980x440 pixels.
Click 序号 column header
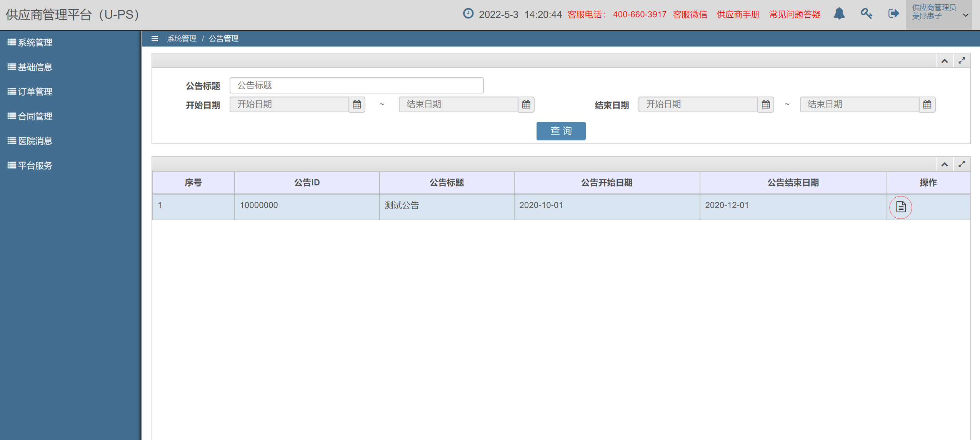[193, 183]
